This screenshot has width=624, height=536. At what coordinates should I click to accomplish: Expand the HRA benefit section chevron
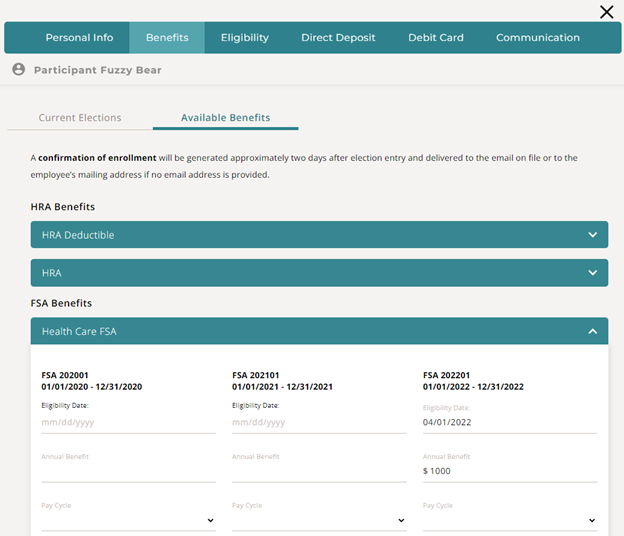[x=592, y=272]
